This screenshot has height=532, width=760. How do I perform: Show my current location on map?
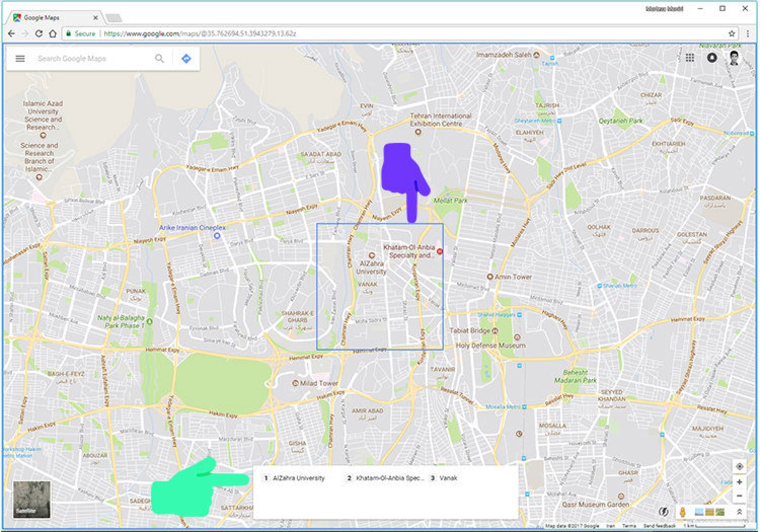pos(739,466)
